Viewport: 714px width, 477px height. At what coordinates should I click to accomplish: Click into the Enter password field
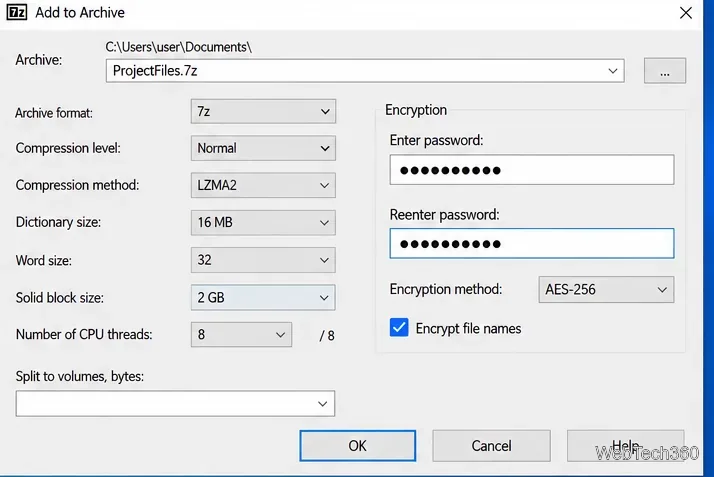[x=532, y=170]
